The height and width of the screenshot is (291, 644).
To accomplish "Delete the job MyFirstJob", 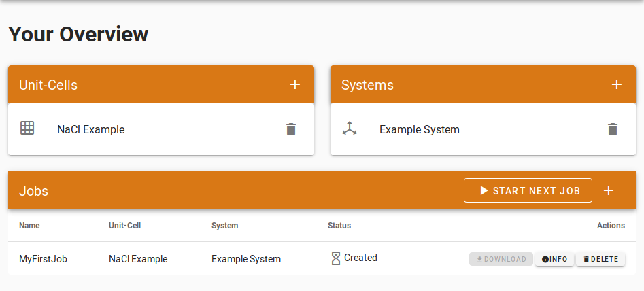I will tap(600, 259).
